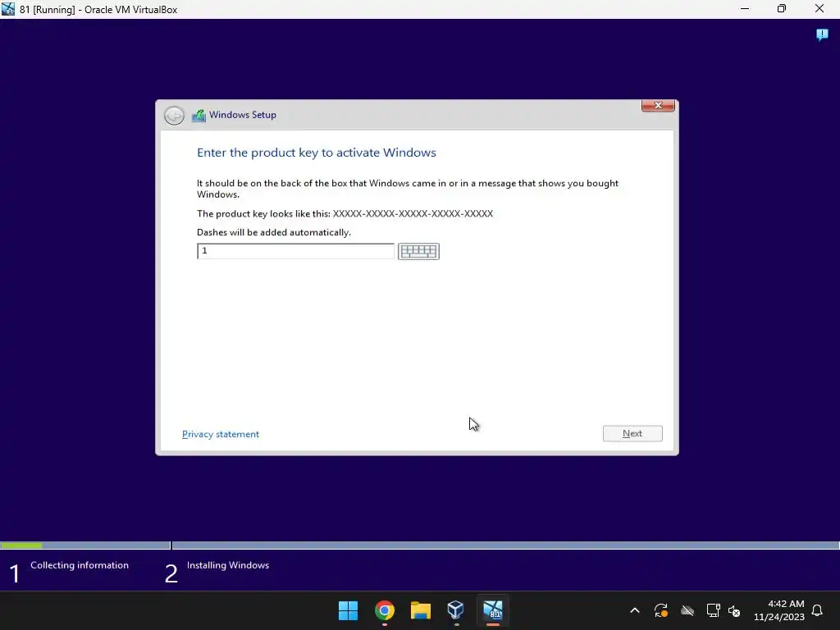The height and width of the screenshot is (630, 840).
Task: Close the Windows Setup dialog
Action: [x=658, y=106]
